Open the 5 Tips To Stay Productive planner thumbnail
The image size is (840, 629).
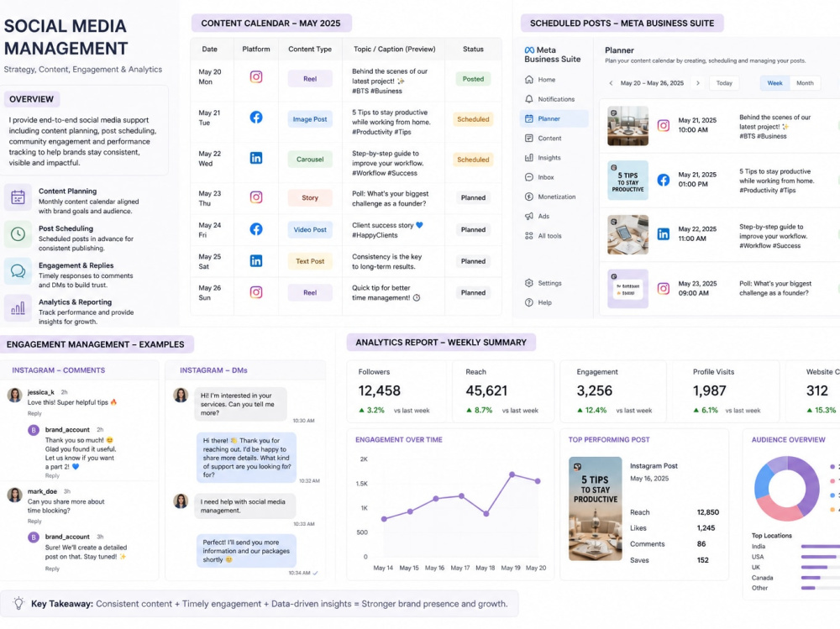coord(627,181)
